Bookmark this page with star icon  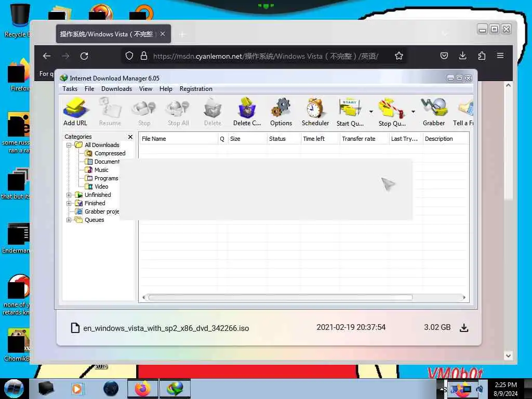(399, 56)
